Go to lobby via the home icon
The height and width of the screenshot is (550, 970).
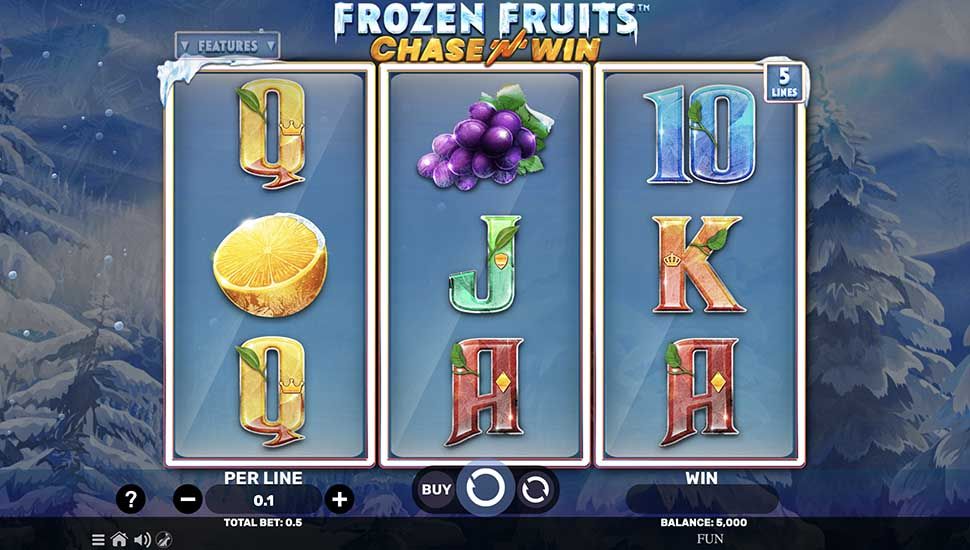tap(119, 539)
